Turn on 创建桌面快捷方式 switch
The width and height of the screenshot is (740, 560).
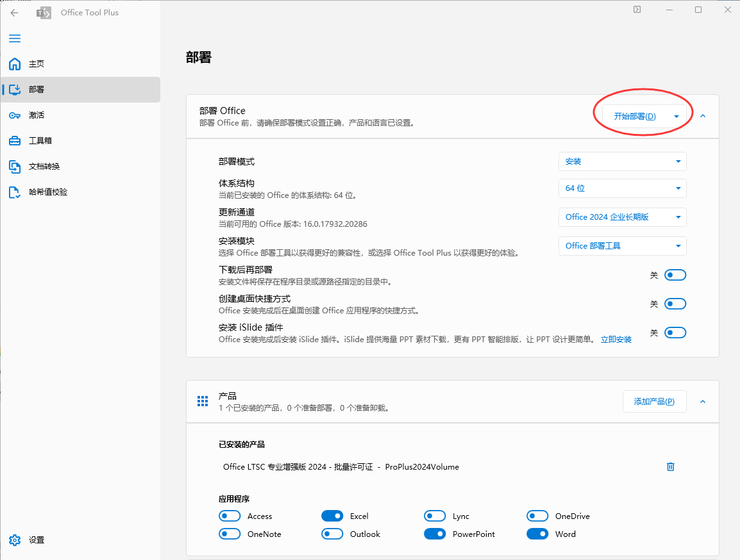(675, 304)
